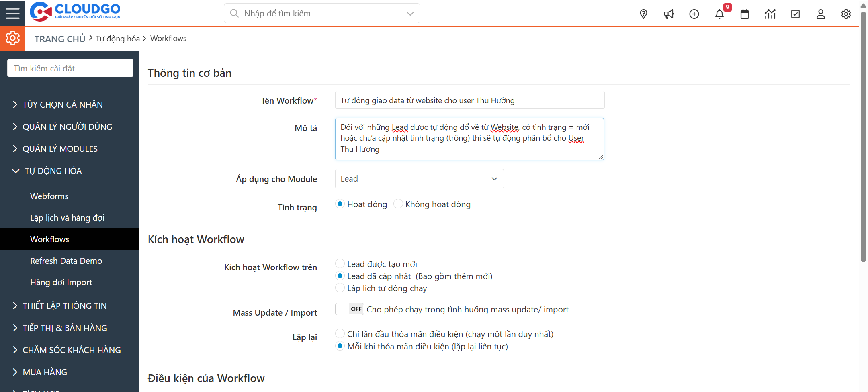Go to 'TRANG CHỦ' breadcrumb link
The image size is (868, 392).
coord(60,39)
